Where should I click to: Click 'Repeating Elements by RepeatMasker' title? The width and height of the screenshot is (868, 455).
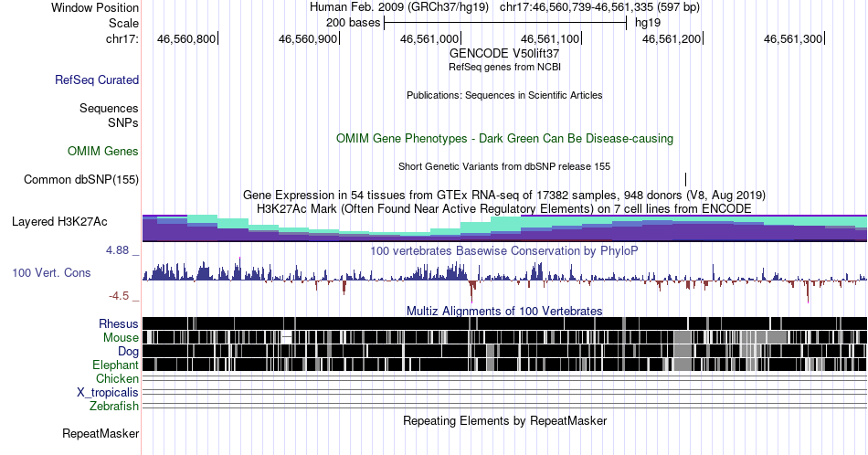505,420
